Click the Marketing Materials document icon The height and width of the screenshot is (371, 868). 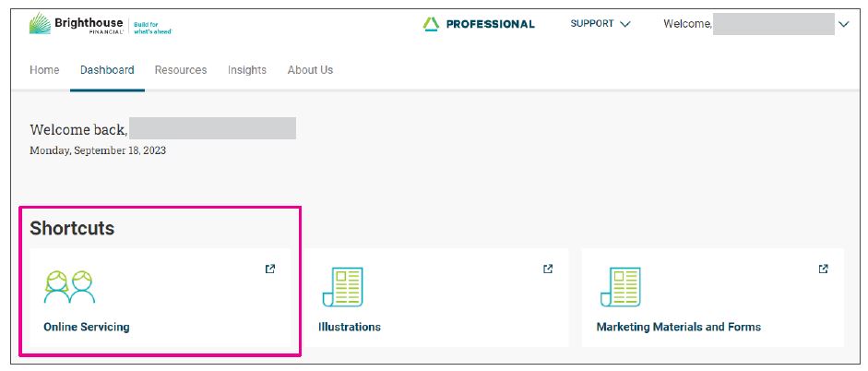(620, 286)
